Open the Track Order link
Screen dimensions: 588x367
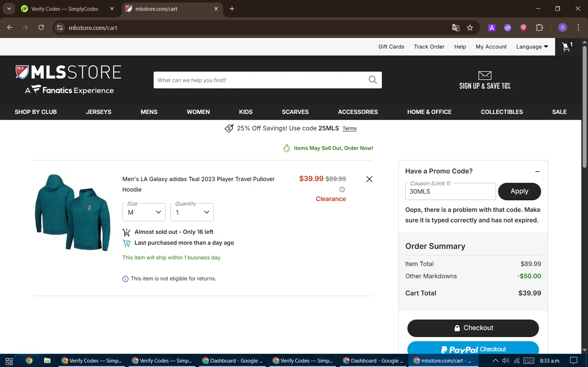point(429,47)
